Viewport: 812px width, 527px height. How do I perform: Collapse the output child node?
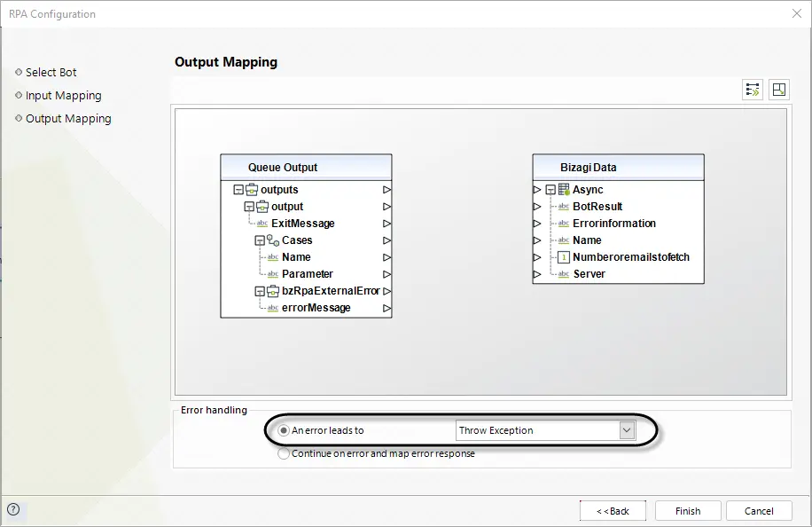pos(249,207)
